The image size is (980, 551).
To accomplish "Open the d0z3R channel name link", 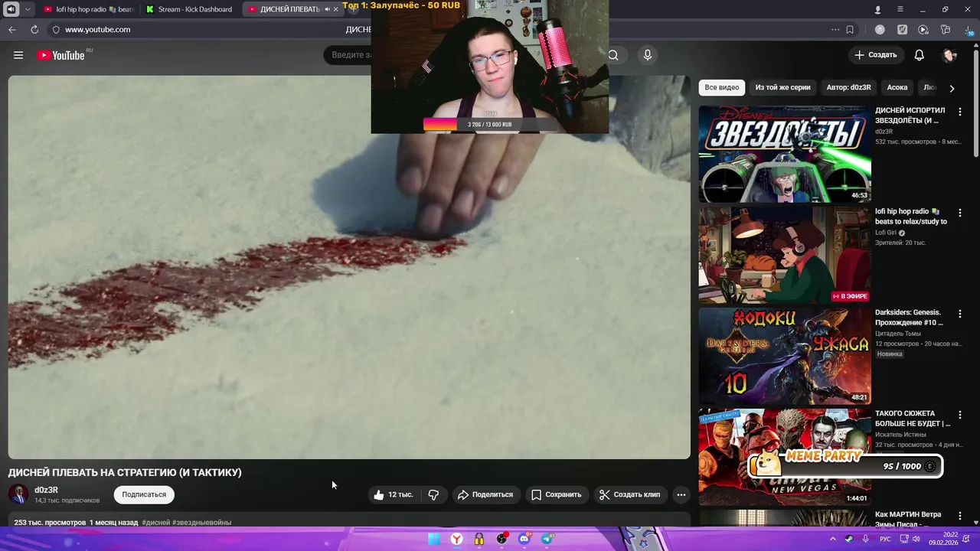I will pyautogui.click(x=46, y=490).
